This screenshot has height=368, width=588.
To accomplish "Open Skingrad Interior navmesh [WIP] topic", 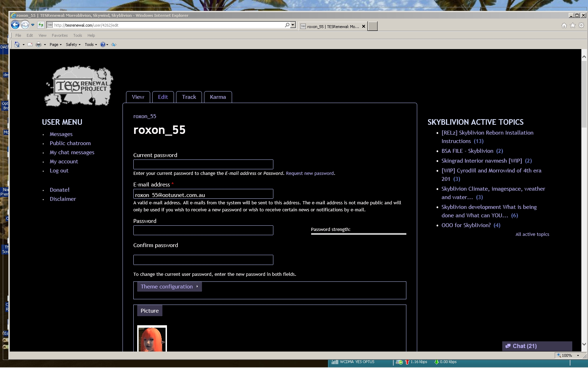I will tap(482, 161).
